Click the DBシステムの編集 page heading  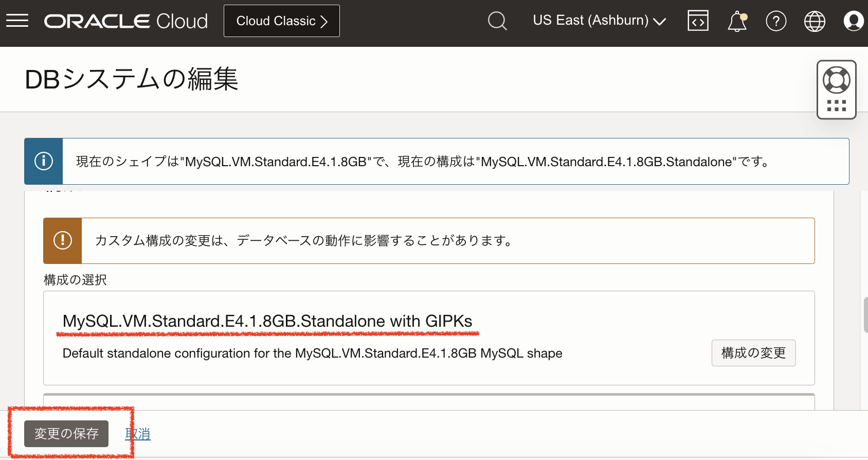pos(132,79)
